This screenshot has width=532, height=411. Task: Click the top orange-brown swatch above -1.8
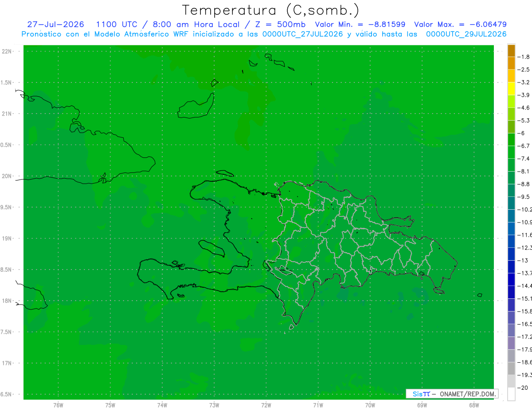[511, 51]
